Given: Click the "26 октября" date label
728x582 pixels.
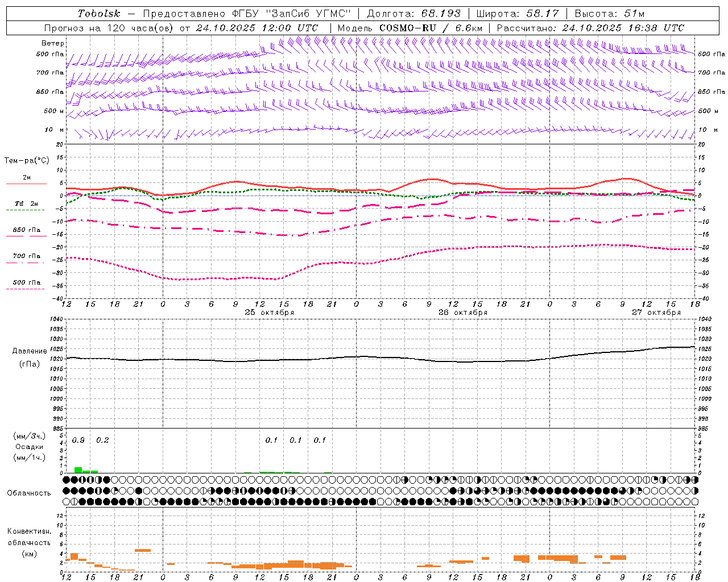Looking at the screenshot, I should (x=463, y=313).
